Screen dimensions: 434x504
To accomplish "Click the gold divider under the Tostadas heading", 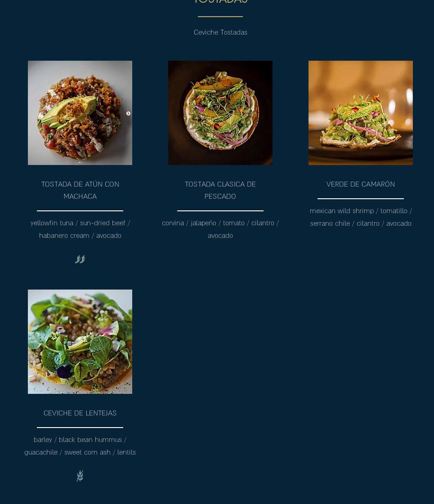I will [x=220, y=16].
